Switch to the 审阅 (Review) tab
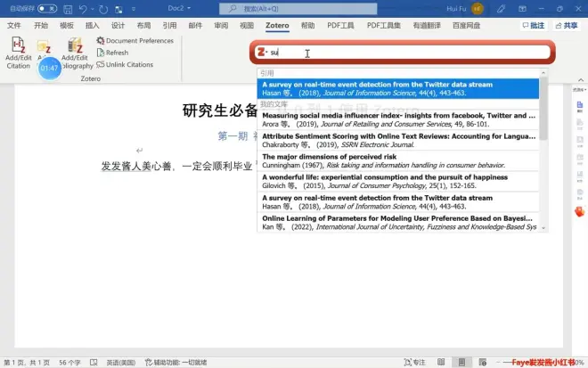 (221, 26)
